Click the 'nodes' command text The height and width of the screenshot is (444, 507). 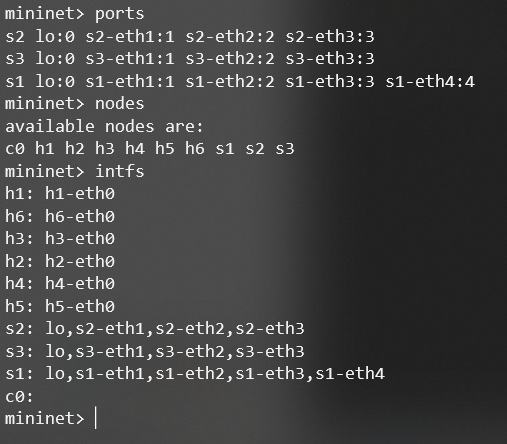click(120, 103)
